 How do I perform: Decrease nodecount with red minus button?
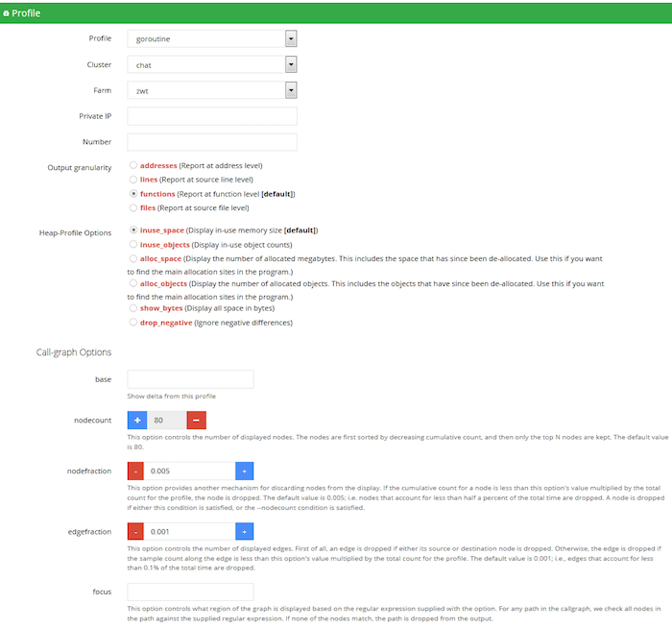196,421
